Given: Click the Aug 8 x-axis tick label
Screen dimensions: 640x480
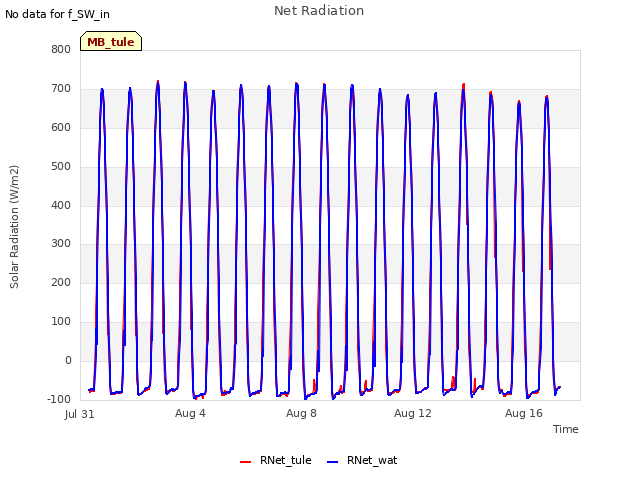Looking at the screenshot, I should click(x=301, y=413).
